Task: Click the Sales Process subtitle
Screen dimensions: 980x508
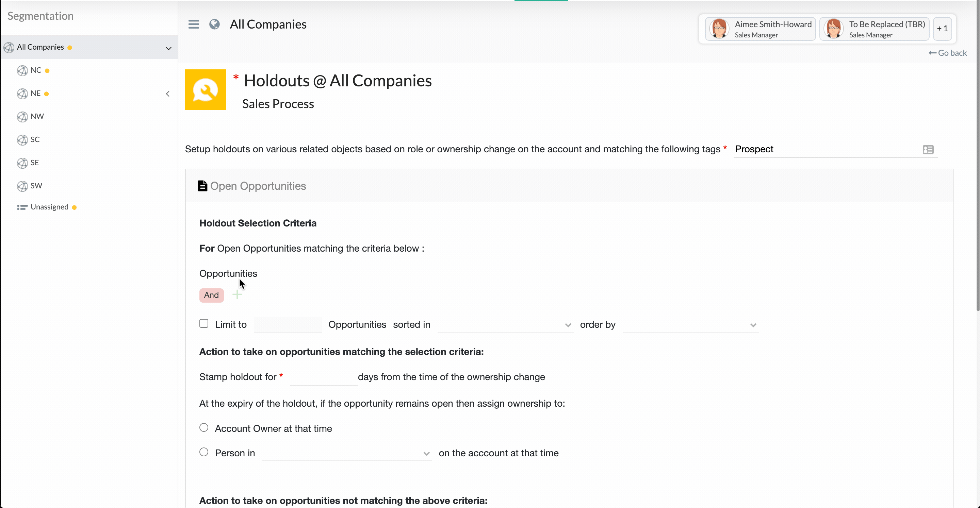Action: pyautogui.click(x=278, y=104)
